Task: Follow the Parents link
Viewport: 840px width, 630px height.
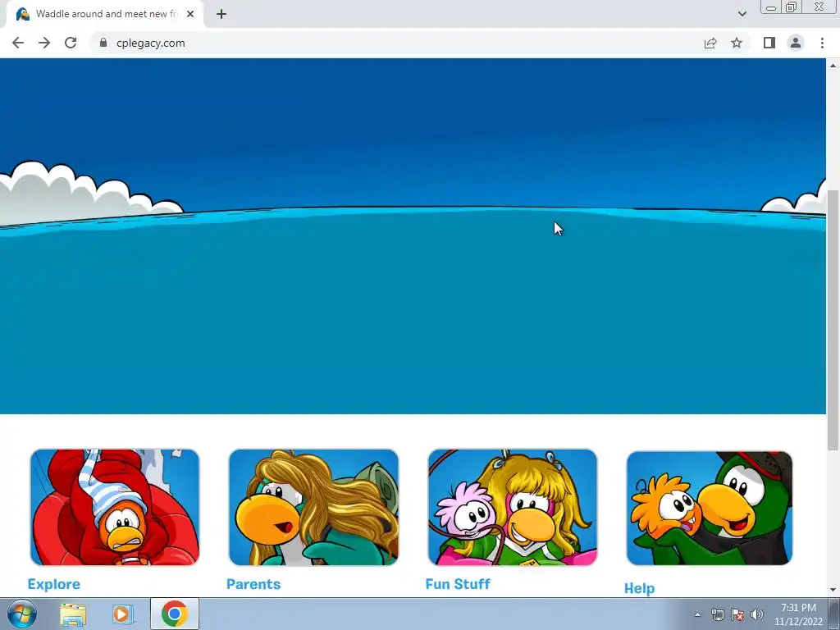Action: point(253,584)
